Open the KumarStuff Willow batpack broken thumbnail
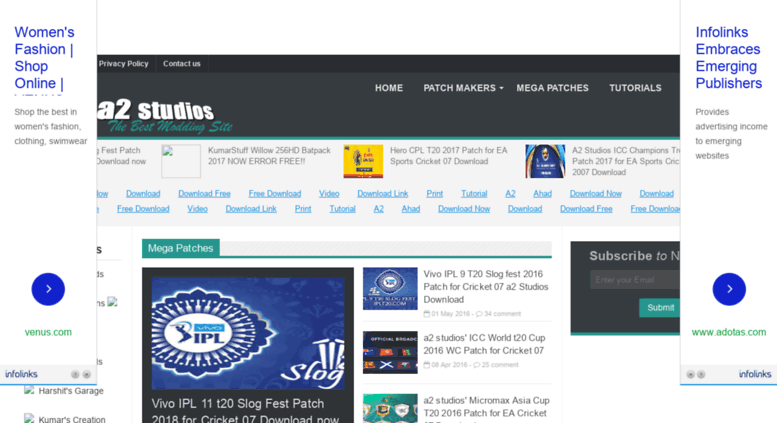This screenshot has height=423, width=777. (x=181, y=161)
